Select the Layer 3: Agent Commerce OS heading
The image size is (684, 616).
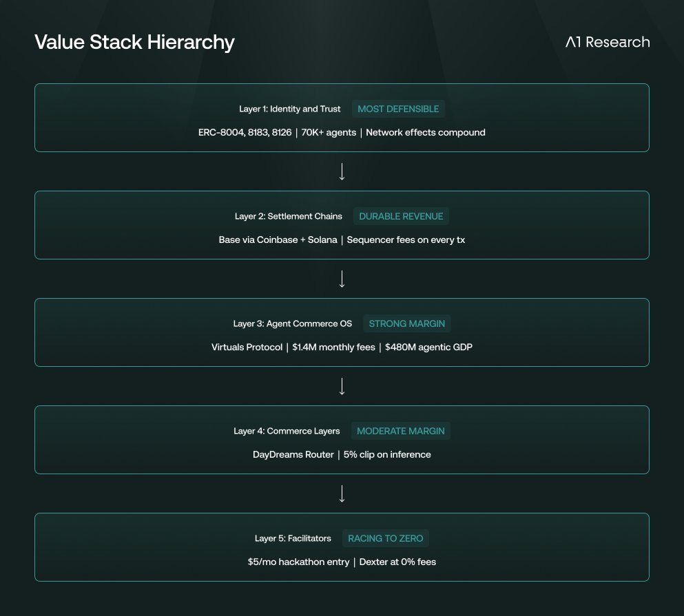tap(292, 323)
